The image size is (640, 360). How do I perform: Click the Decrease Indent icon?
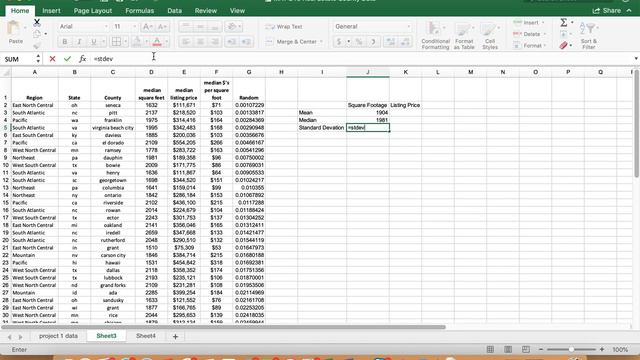point(231,42)
